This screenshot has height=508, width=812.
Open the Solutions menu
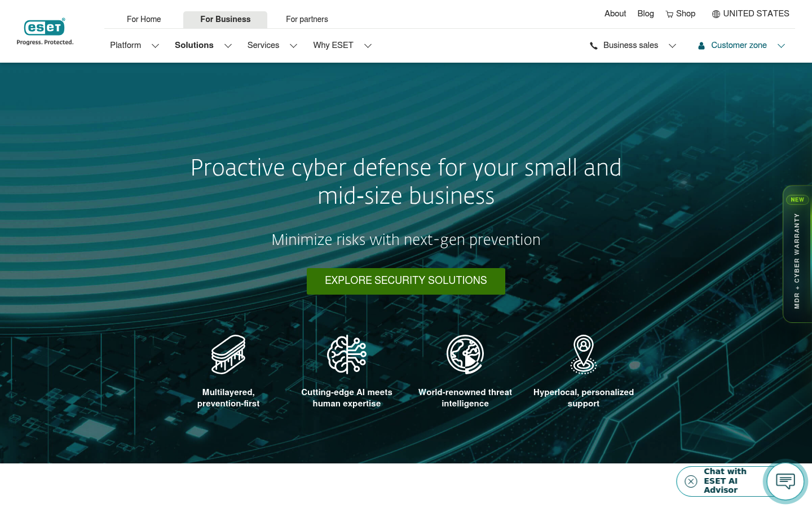(194, 45)
